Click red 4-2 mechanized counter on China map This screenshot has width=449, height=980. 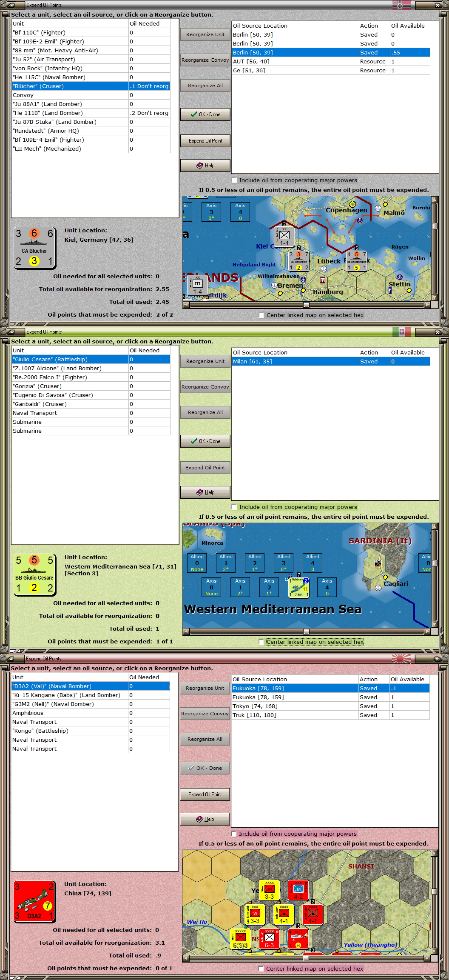298,890
